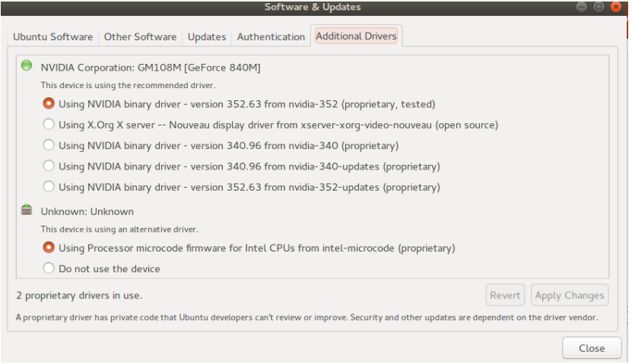The image size is (632, 364).
Task: Click 'This device is using the recommended driver.'
Action: (x=129, y=85)
